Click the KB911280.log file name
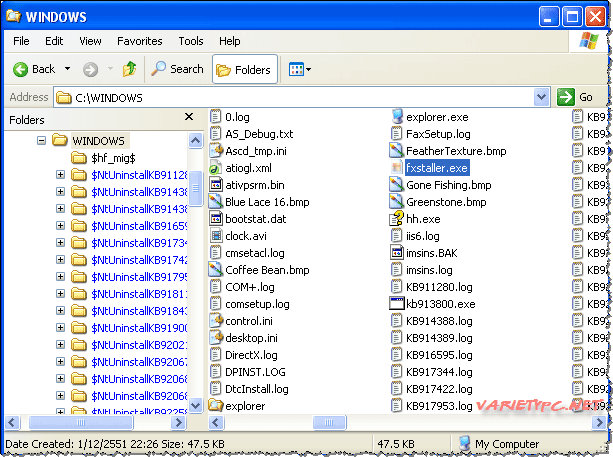Screen dimensions: 613x457 pyautogui.click(x=439, y=287)
